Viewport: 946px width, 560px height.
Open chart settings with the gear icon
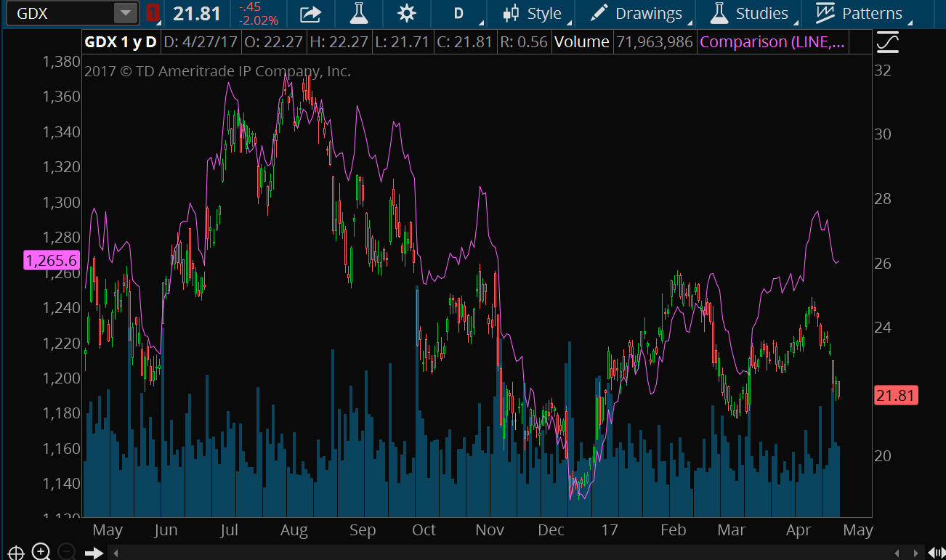coord(407,13)
